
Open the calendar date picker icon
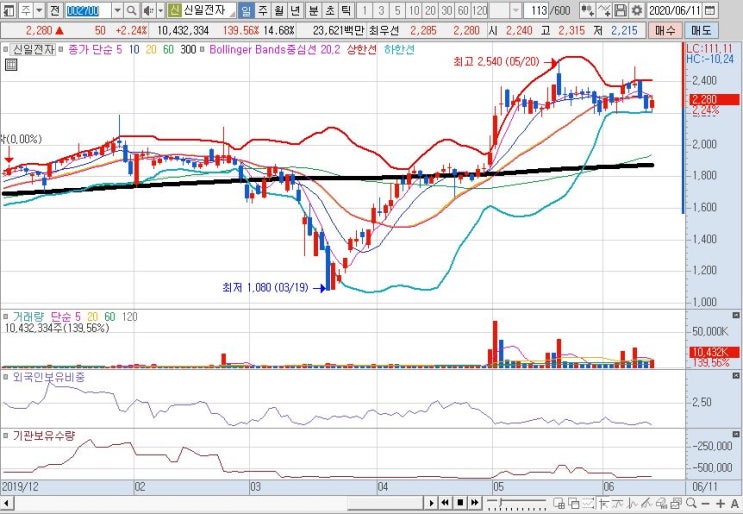click(x=709, y=10)
